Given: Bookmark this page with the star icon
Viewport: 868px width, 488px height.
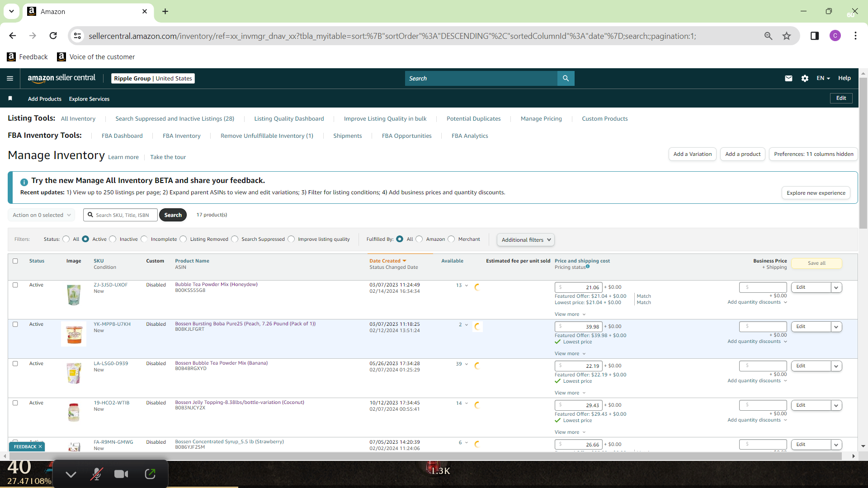Looking at the screenshot, I should pos(787,36).
